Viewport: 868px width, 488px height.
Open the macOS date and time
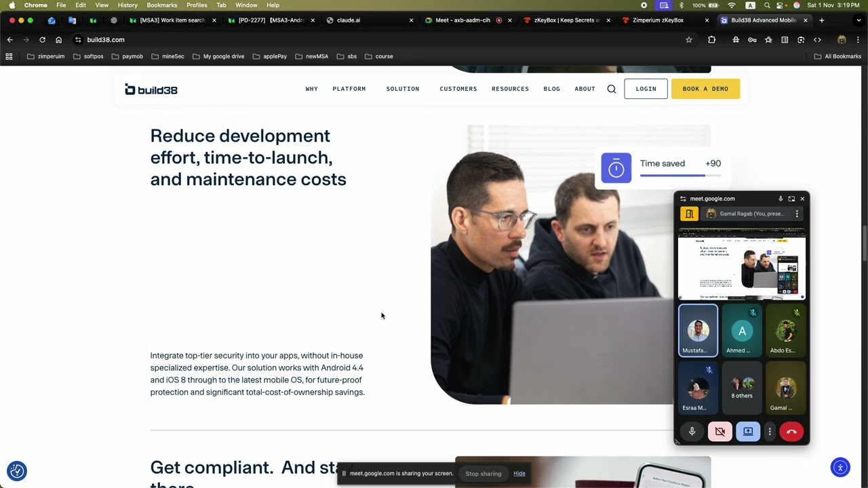click(833, 5)
